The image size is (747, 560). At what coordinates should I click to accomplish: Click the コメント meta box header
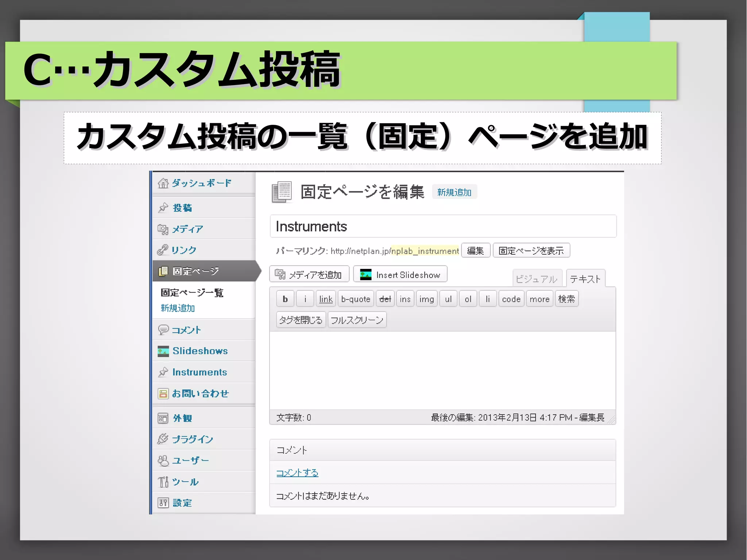coord(442,450)
